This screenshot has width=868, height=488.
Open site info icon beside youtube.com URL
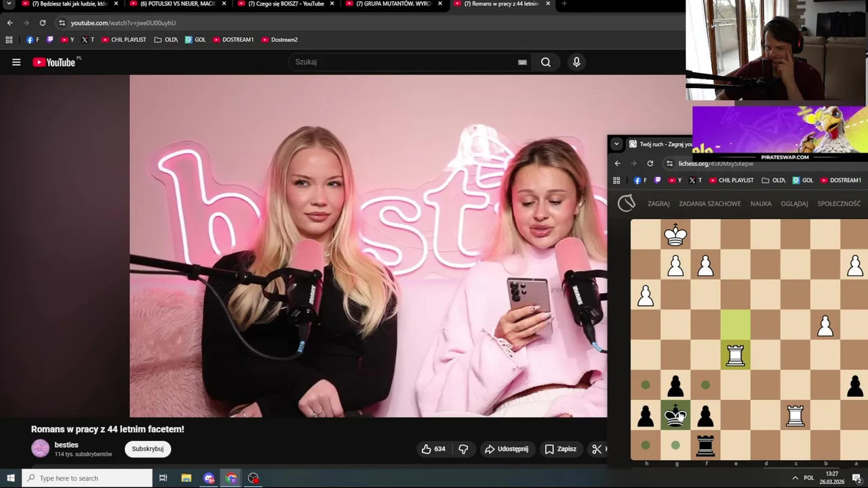(62, 22)
